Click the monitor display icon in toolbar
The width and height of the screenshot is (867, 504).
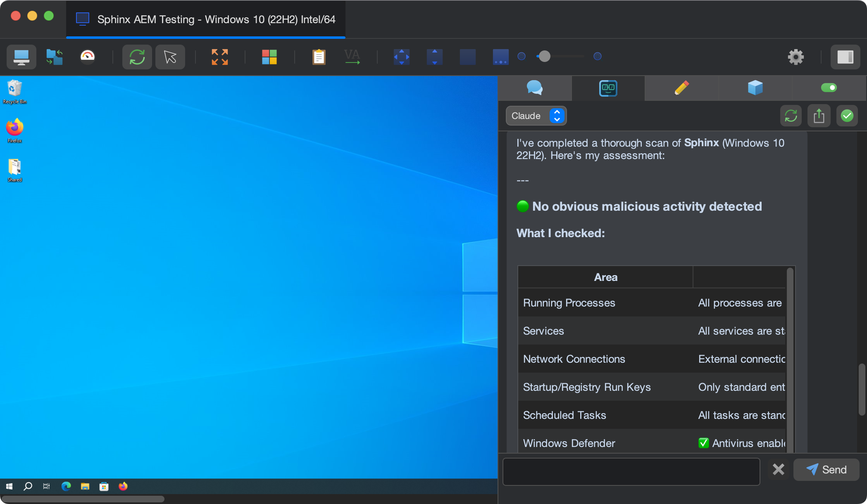pos(21,57)
